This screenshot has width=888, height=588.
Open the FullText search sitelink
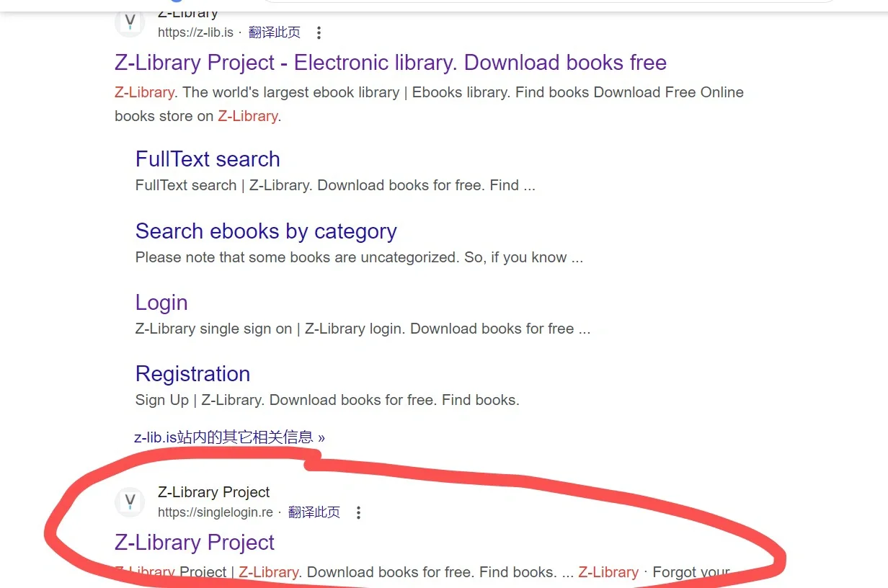point(208,159)
